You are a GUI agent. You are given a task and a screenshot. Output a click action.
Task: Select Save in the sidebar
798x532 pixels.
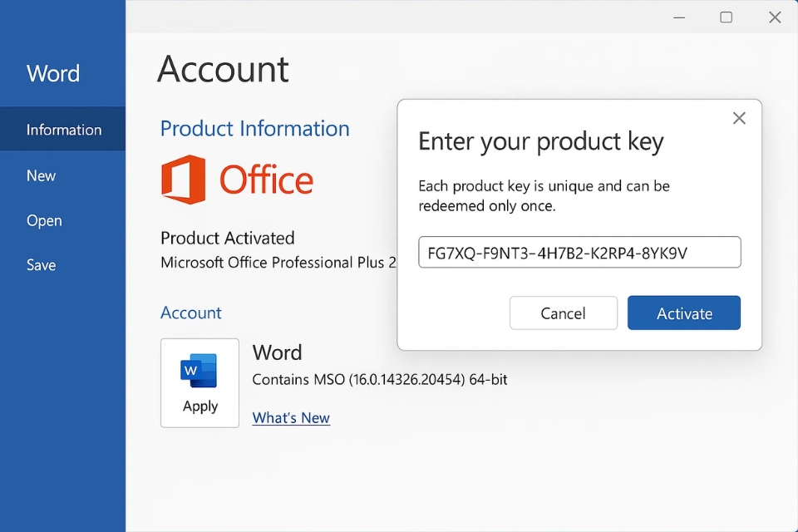(x=41, y=264)
